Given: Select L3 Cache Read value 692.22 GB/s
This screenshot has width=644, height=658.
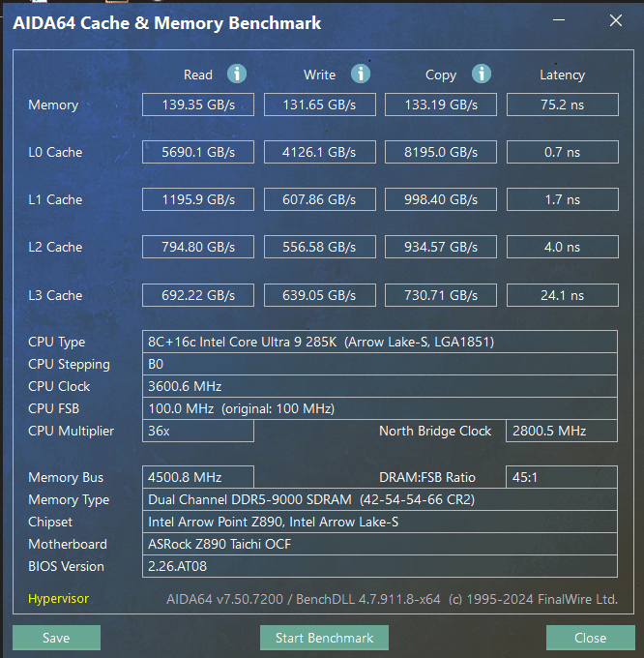Looking at the screenshot, I should (x=198, y=295).
